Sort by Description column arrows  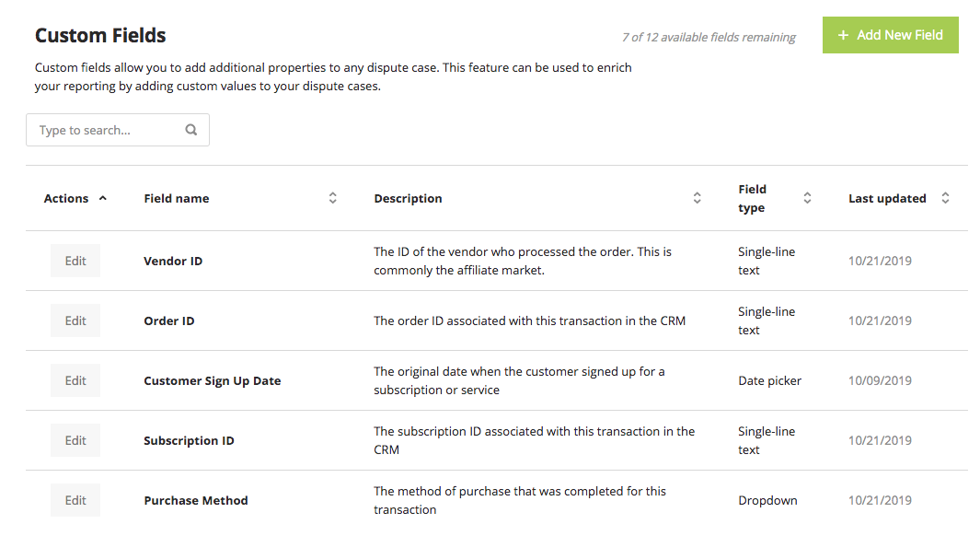click(698, 198)
